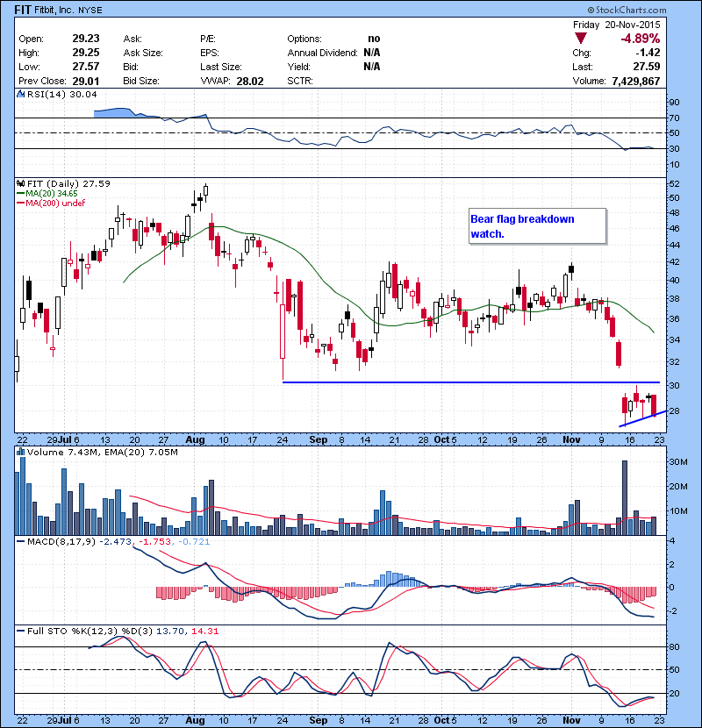702x728 pixels.
Task: Click the Annual Dividend label
Action: [322, 53]
